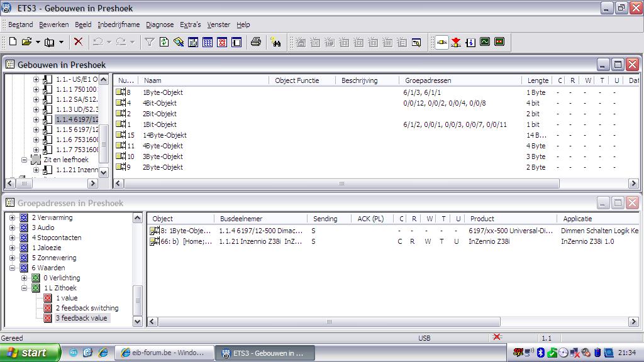Open the Inbedrijfname menu

click(118, 25)
